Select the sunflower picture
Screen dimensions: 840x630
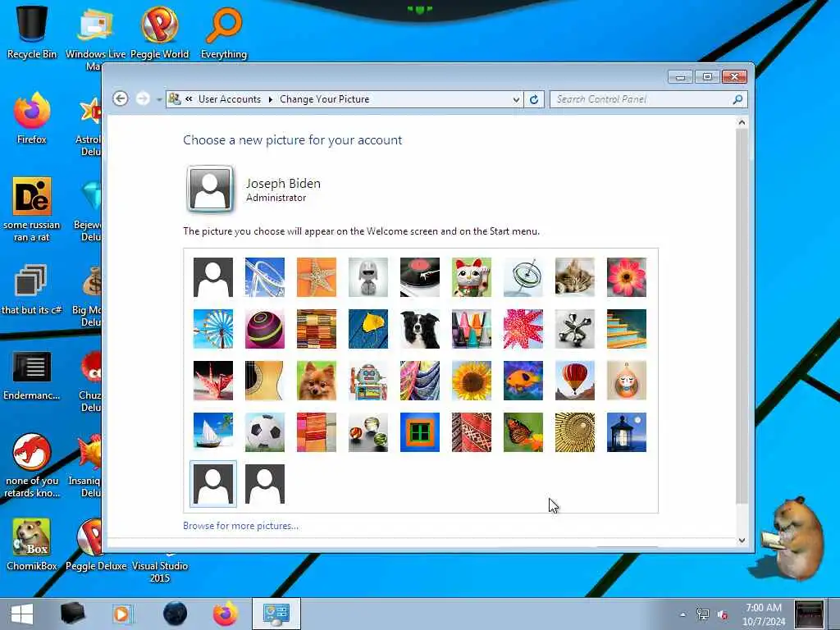coord(472,381)
